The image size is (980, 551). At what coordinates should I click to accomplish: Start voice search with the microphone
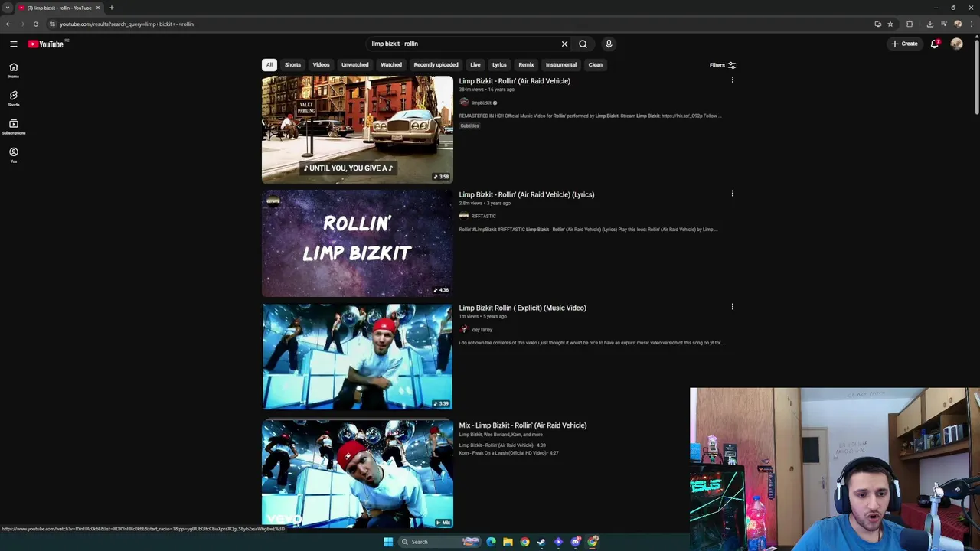609,44
